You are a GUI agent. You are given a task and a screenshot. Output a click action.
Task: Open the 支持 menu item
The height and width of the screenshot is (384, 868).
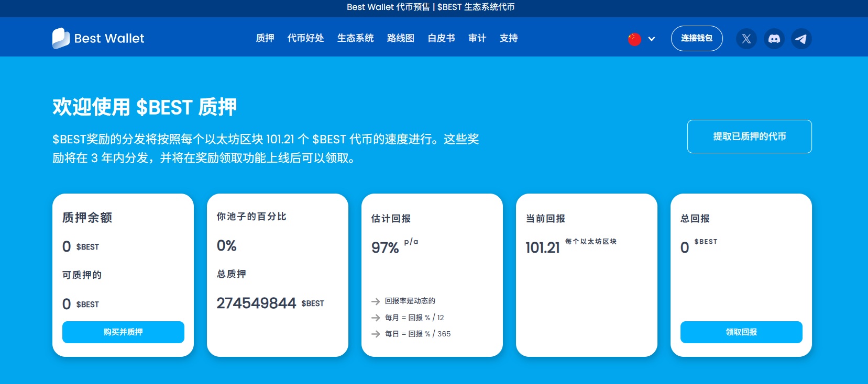tap(509, 38)
